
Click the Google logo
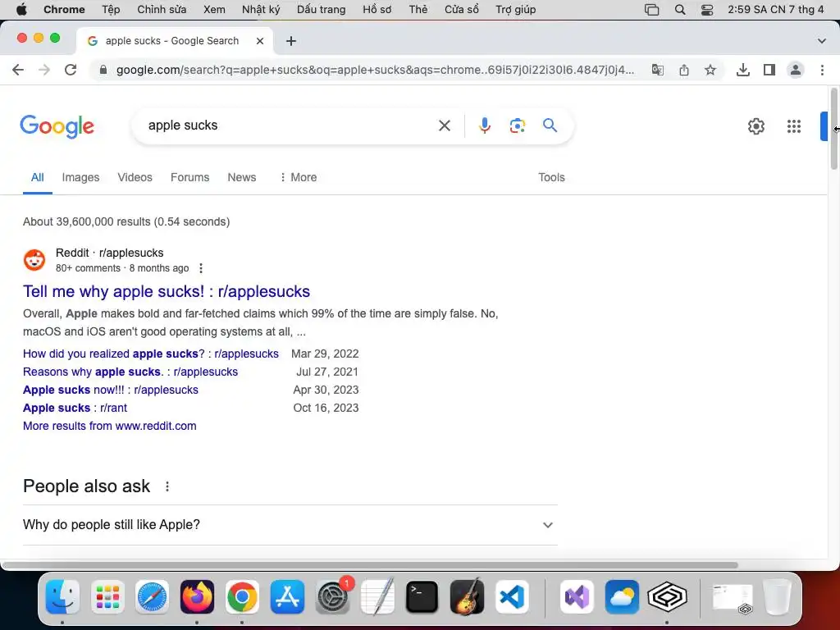coord(57,126)
